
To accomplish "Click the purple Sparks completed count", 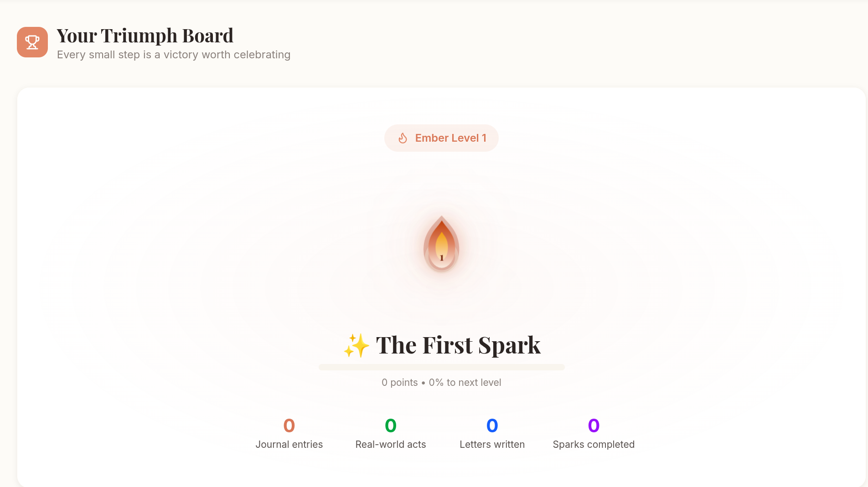I will (x=594, y=426).
